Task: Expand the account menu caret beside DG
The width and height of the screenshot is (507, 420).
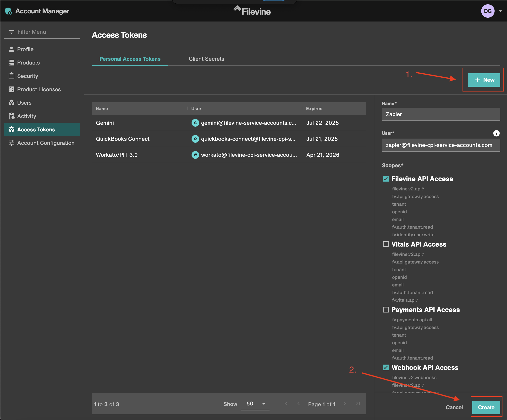Action: point(500,11)
